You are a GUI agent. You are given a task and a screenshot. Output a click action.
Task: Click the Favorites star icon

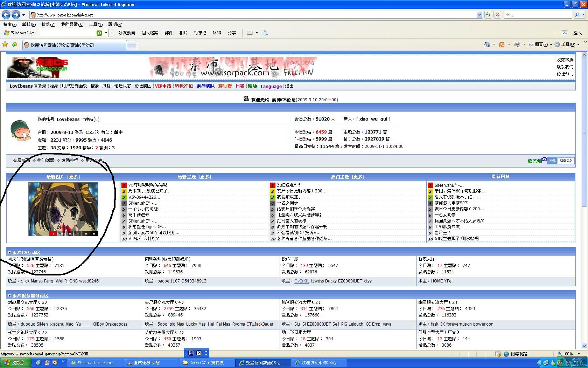5,45
